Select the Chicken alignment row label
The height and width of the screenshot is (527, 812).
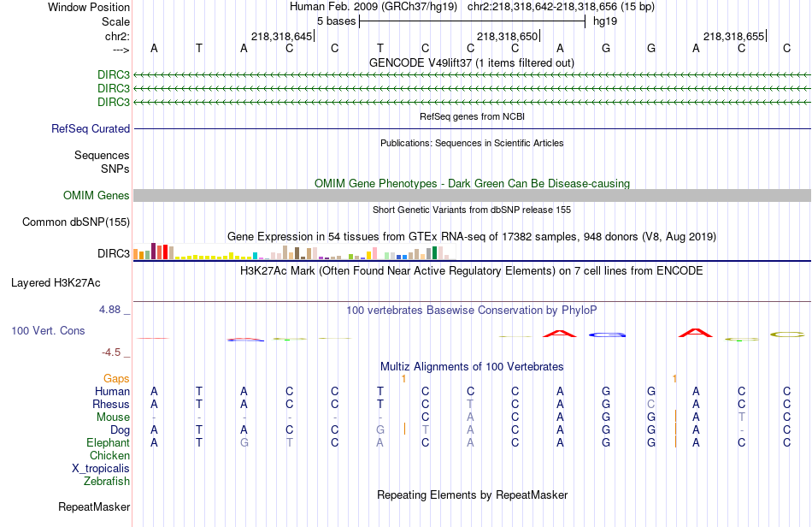coord(109,455)
